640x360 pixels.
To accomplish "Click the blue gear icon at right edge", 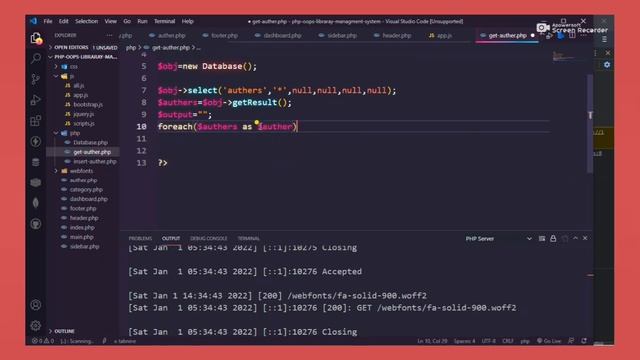I will pyautogui.click(x=607, y=65).
